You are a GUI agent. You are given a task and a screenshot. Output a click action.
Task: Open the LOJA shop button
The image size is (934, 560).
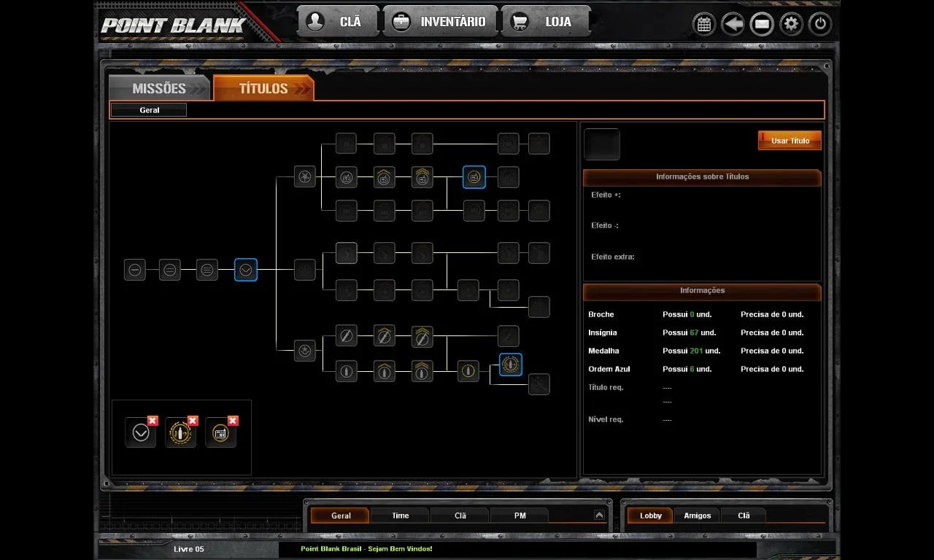[x=546, y=21]
